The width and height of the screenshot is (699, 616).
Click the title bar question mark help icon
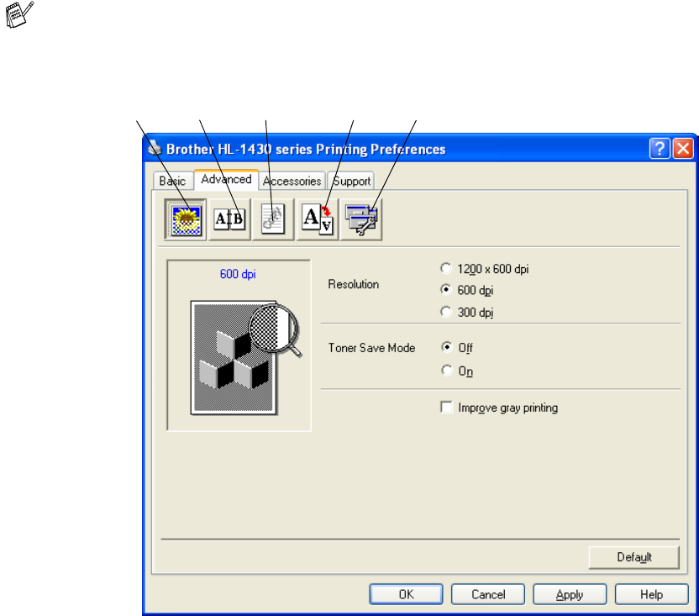pyautogui.click(x=660, y=148)
